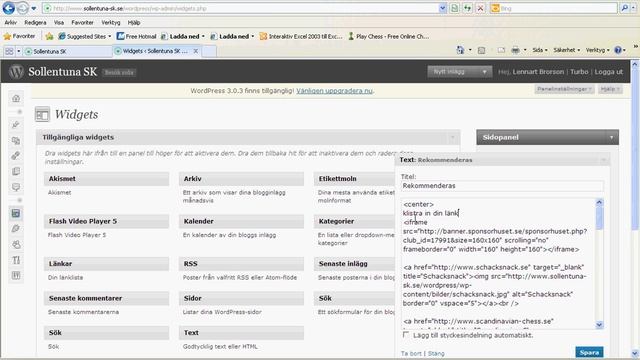Open Dashboard home icon in WordPress sidebar
Viewport: 640px width, 360px height.
[16, 98]
